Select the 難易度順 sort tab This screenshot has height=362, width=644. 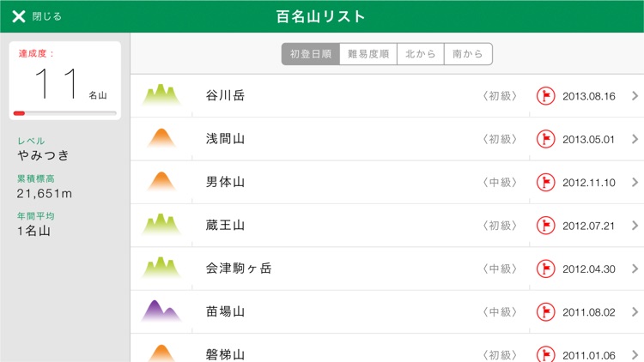[x=368, y=54]
